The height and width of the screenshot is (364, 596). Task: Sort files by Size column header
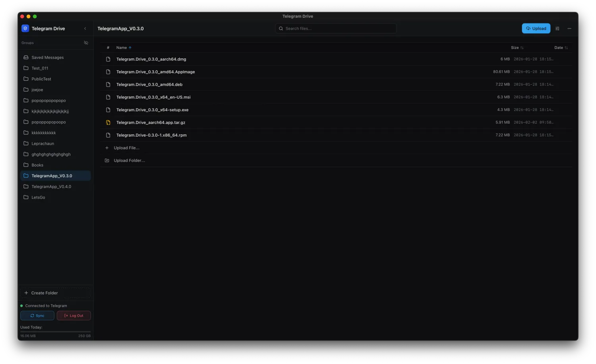[x=517, y=48]
